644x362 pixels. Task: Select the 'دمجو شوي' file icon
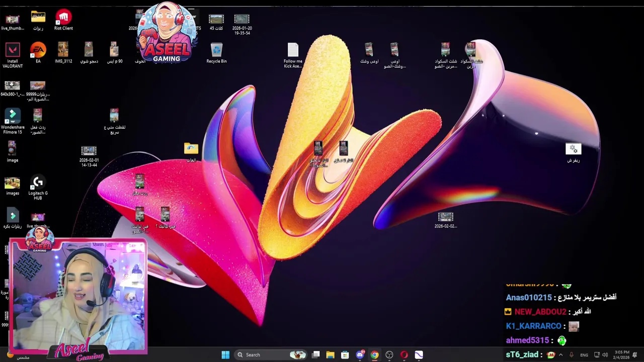tap(89, 53)
